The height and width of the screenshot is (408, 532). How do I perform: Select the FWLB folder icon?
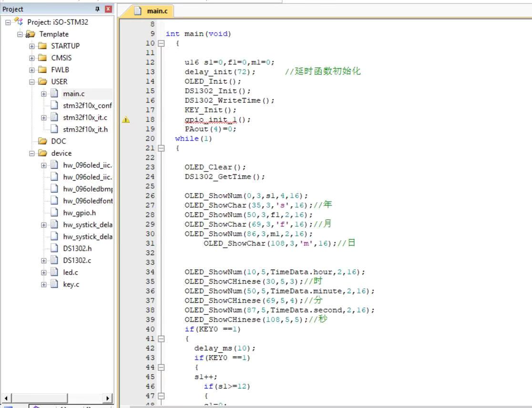pyautogui.click(x=42, y=69)
